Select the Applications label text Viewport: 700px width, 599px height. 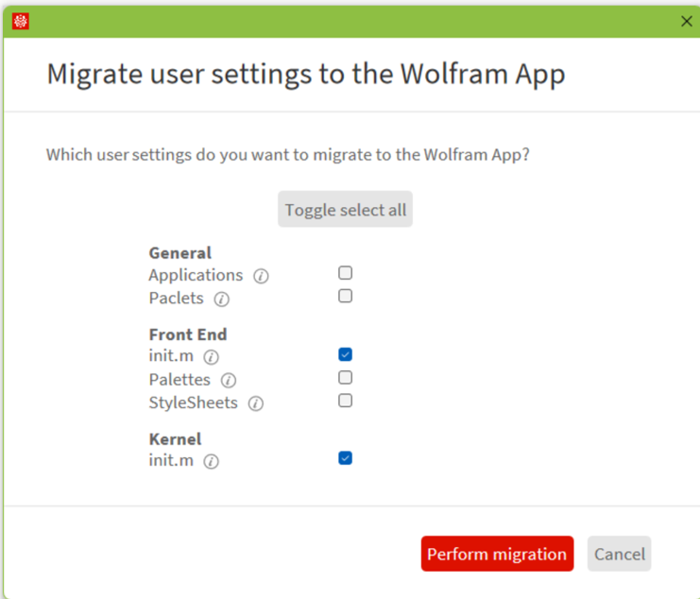(196, 275)
